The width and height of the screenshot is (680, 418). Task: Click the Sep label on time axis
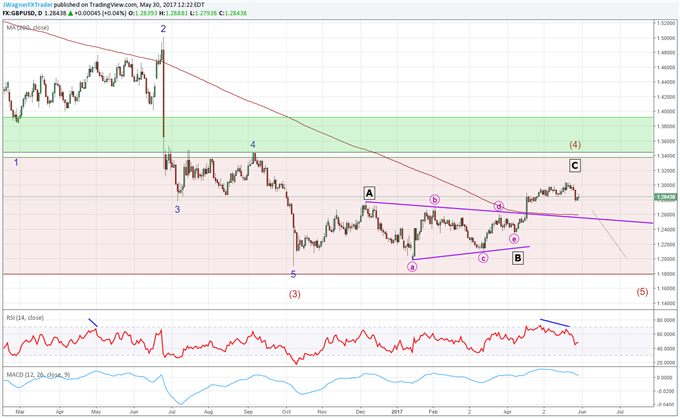248,411
